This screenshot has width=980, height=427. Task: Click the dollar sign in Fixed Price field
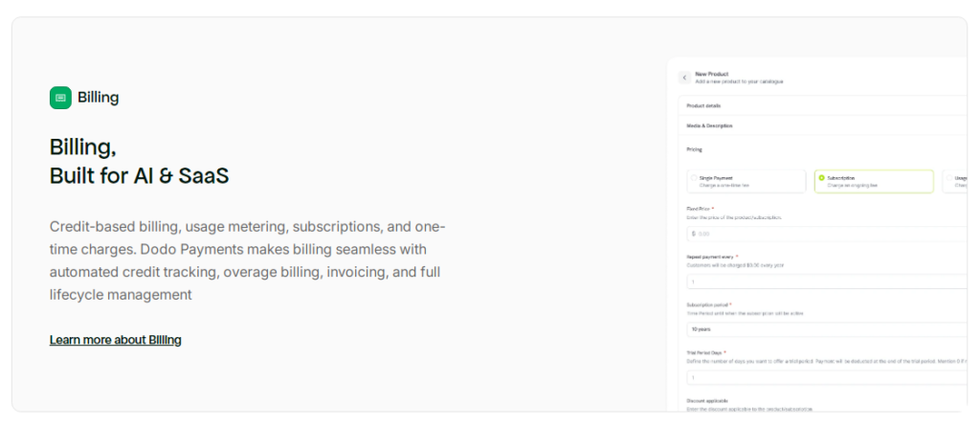click(x=693, y=234)
